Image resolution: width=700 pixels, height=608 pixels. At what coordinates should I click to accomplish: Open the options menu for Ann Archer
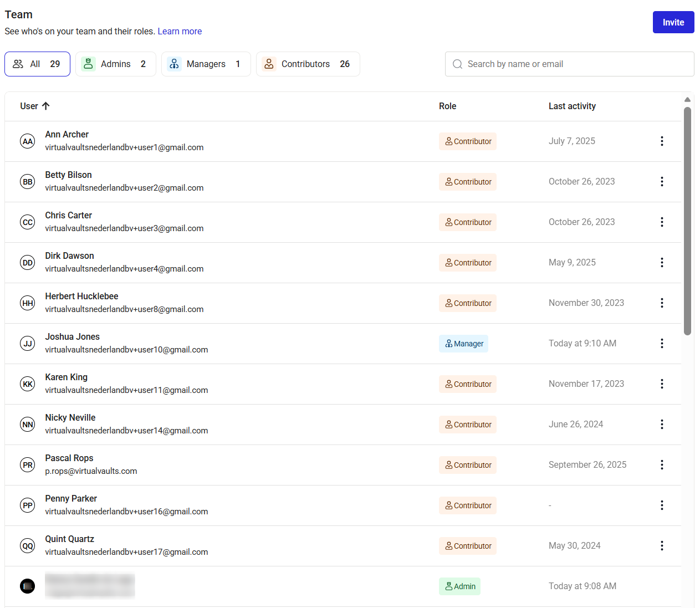(x=662, y=141)
